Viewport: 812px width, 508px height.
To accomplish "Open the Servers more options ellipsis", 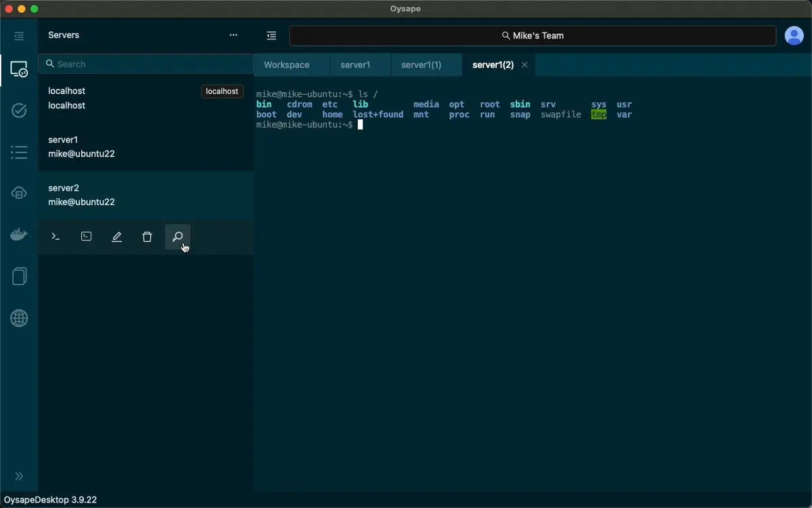I will coord(233,35).
